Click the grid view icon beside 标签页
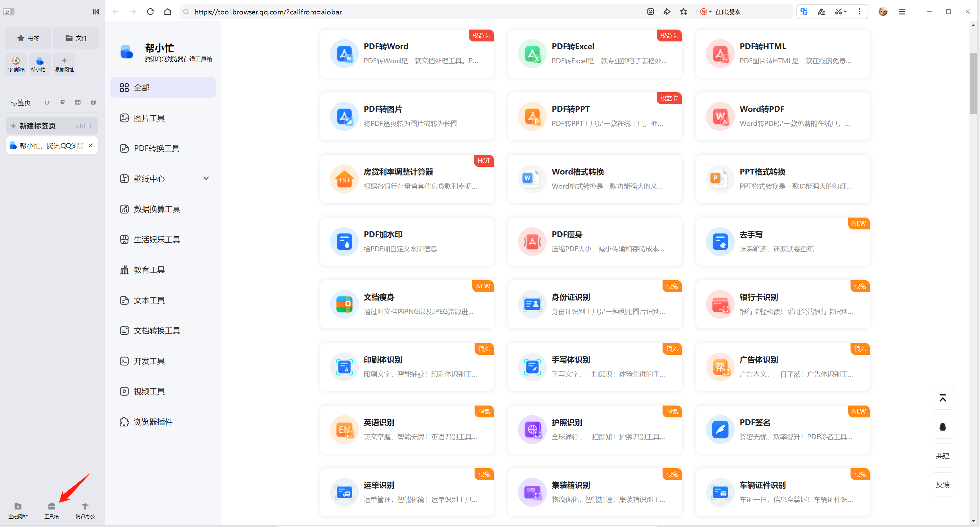 pos(78,103)
